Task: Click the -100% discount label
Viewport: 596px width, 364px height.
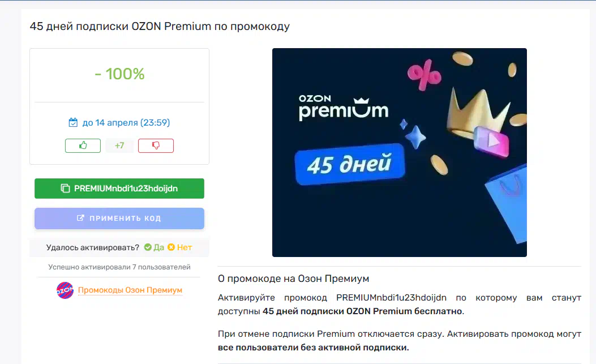Action: coord(119,74)
